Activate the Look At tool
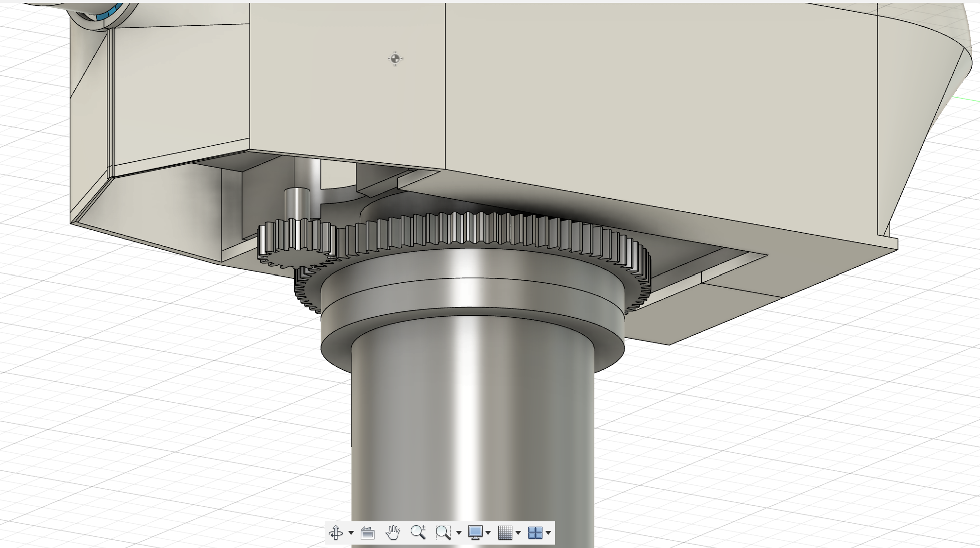Screen dimensions: 980x548 coord(368,532)
